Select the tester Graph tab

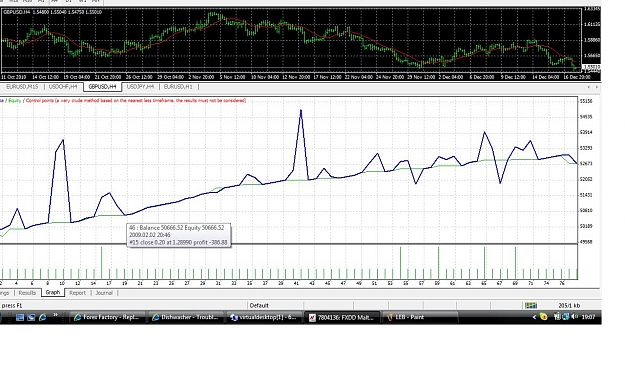tap(53, 293)
